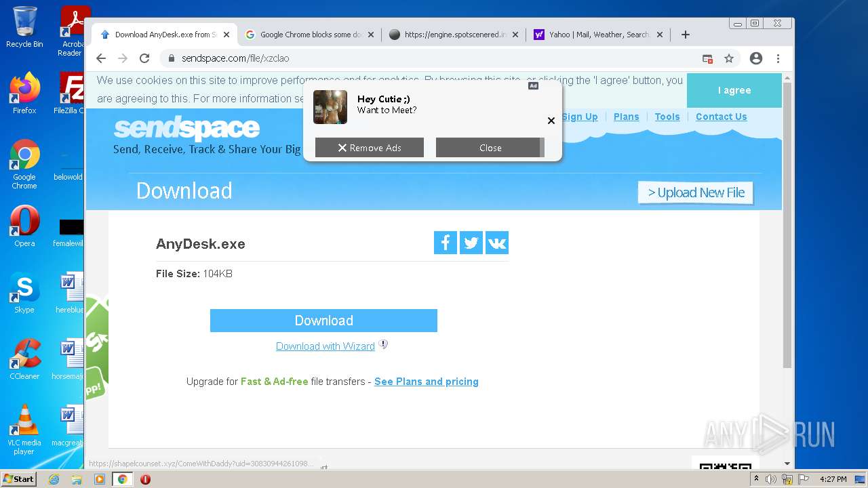Viewport: 868px width, 488px height.
Task: Click the Upload New File button
Action: click(696, 192)
